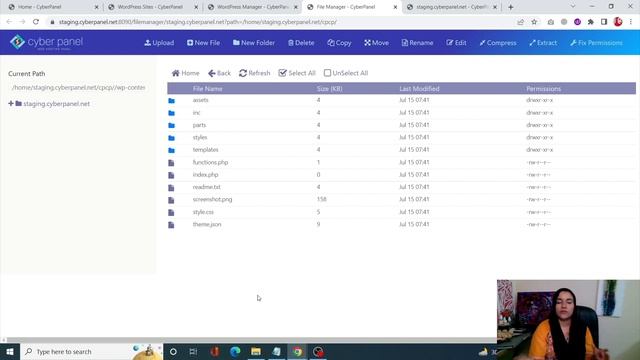This screenshot has width=640, height=360.
Task: Click the browser address bar
Action: 282,22
